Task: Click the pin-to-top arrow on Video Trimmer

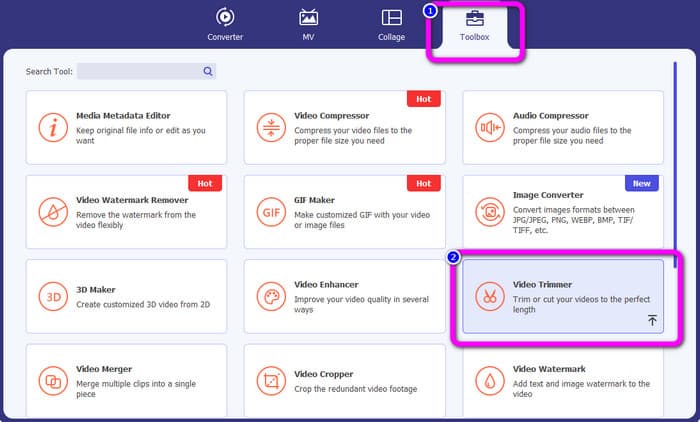Action: [652, 320]
